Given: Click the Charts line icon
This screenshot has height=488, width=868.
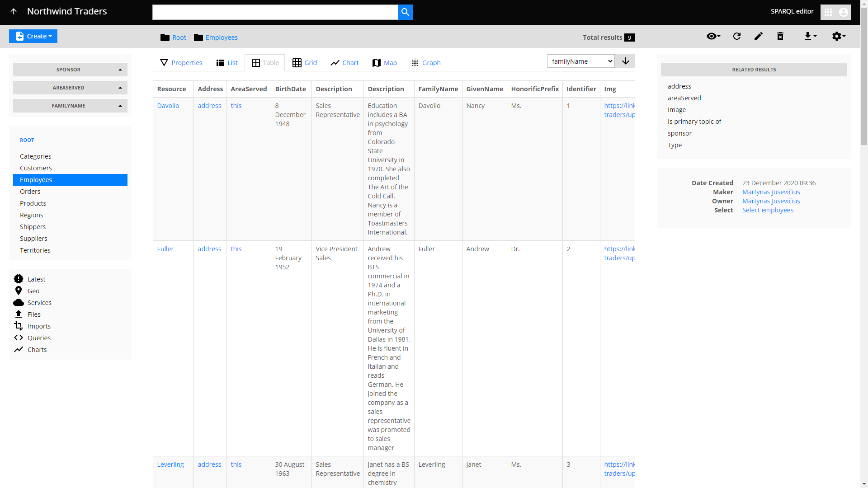Looking at the screenshot, I should [x=19, y=349].
